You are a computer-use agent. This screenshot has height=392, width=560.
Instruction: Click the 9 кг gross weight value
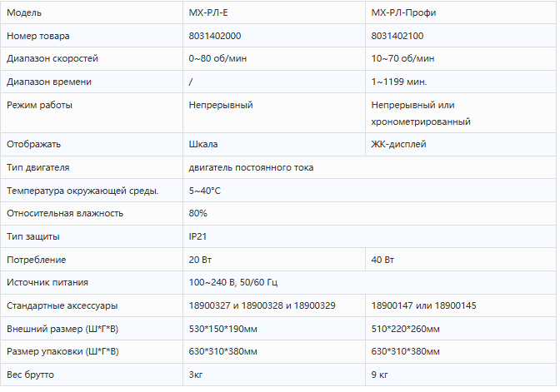click(x=380, y=375)
